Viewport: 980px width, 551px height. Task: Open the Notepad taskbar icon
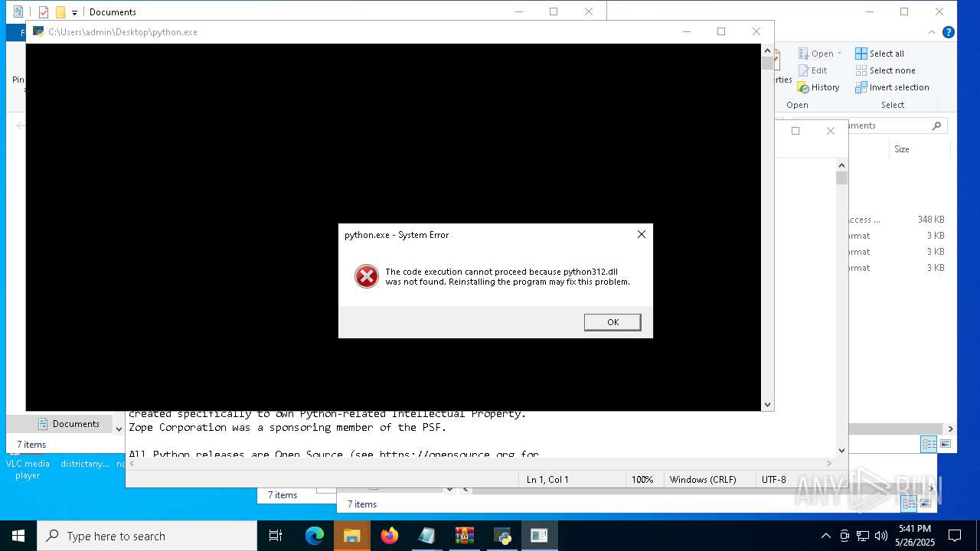click(426, 536)
